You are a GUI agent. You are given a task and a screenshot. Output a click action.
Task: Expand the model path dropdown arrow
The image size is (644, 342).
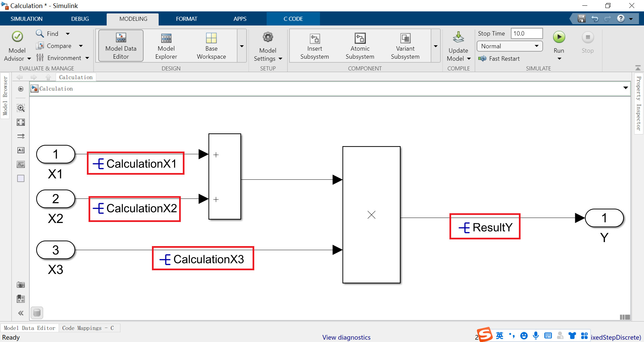coord(626,88)
